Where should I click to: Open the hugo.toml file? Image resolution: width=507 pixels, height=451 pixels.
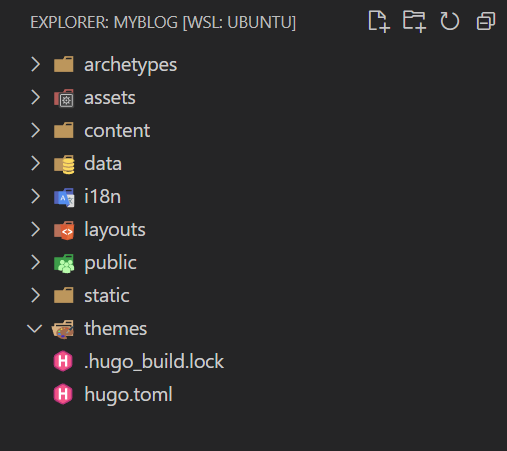coord(128,395)
